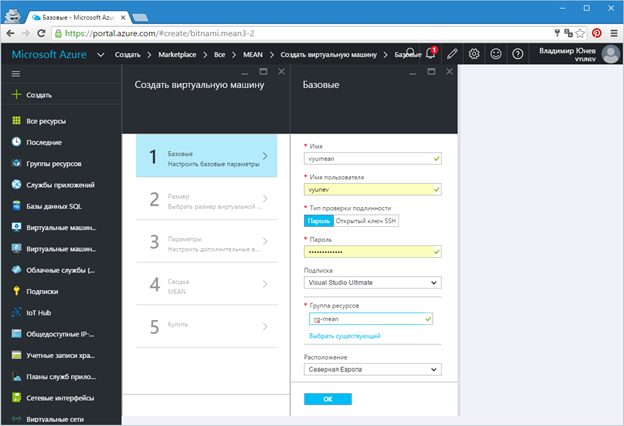
Task: Open Виртуальные сети icon
Action: click(x=16, y=418)
